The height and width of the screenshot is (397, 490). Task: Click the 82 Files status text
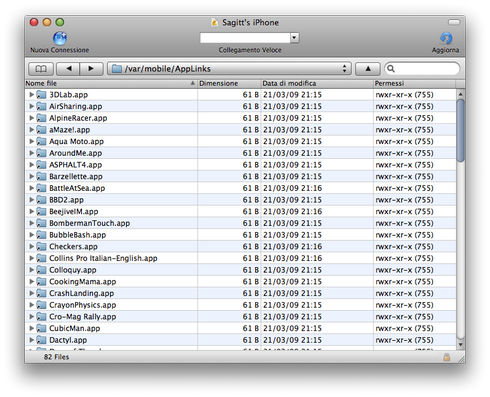click(x=56, y=357)
